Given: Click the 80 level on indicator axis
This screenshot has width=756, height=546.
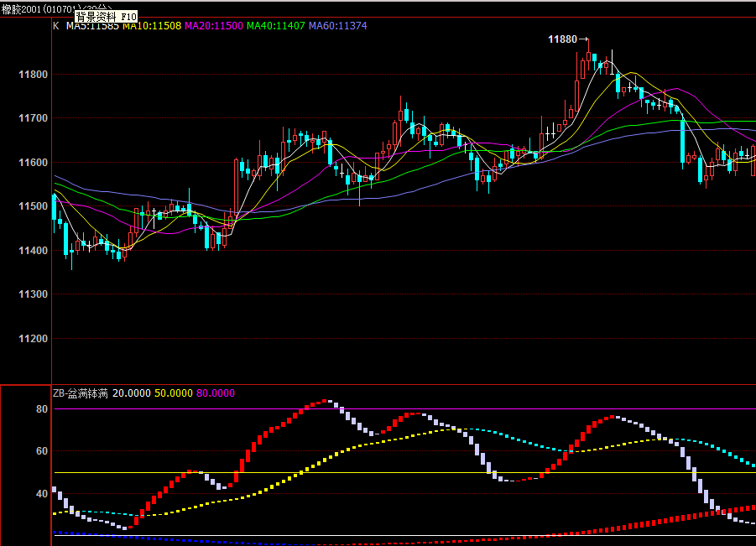Looking at the screenshot, I should tap(42, 409).
